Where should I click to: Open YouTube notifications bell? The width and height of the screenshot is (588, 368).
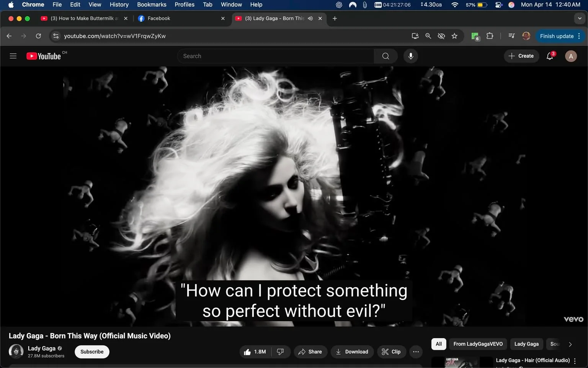tap(550, 56)
